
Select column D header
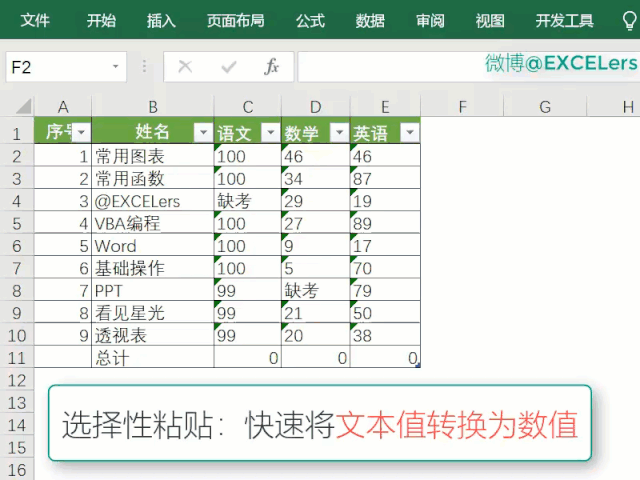click(316, 107)
